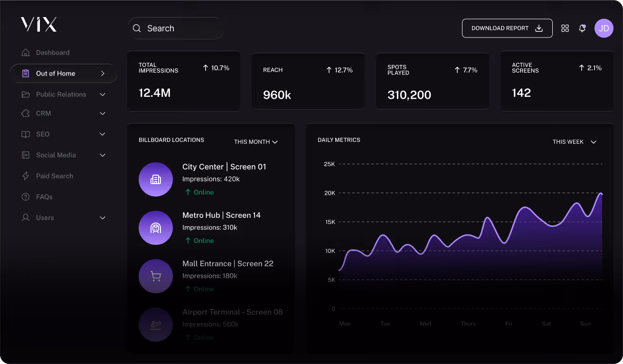Image resolution: width=623 pixels, height=364 pixels.
Task: Click the Spots Played 310,200 card
Action: click(x=433, y=81)
